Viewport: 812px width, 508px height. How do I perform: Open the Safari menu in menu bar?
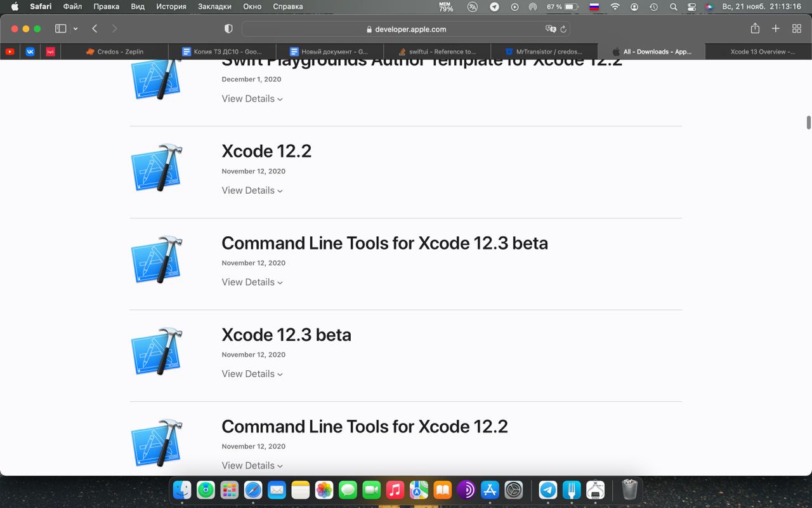coord(41,7)
